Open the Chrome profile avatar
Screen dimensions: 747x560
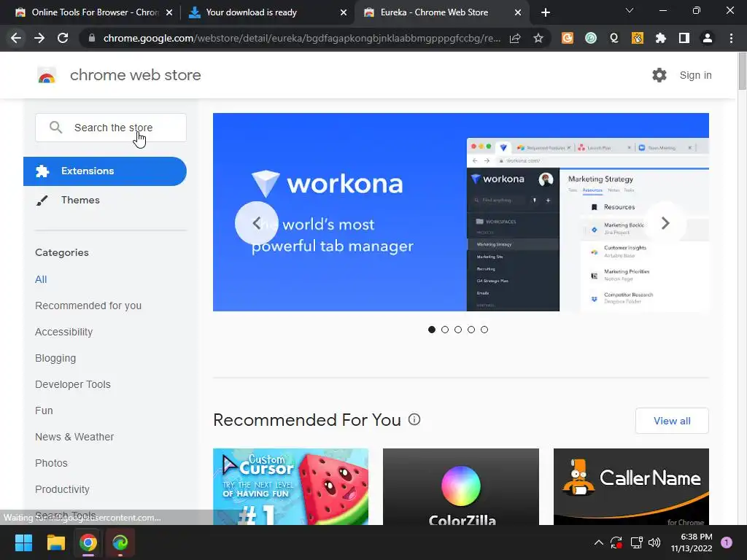point(708,38)
